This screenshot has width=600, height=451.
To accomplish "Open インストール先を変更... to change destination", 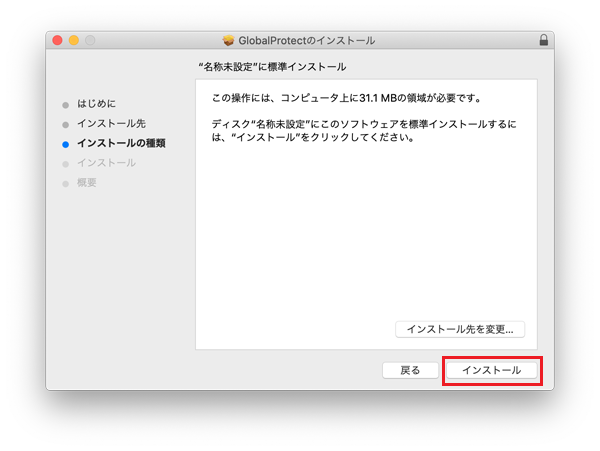I will [x=461, y=329].
